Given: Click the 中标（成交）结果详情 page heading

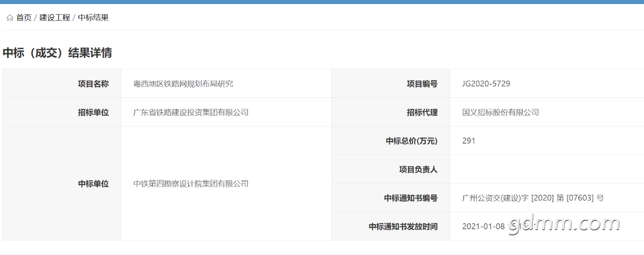Looking at the screenshot, I should pyautogui.click(x=57, y=53).
